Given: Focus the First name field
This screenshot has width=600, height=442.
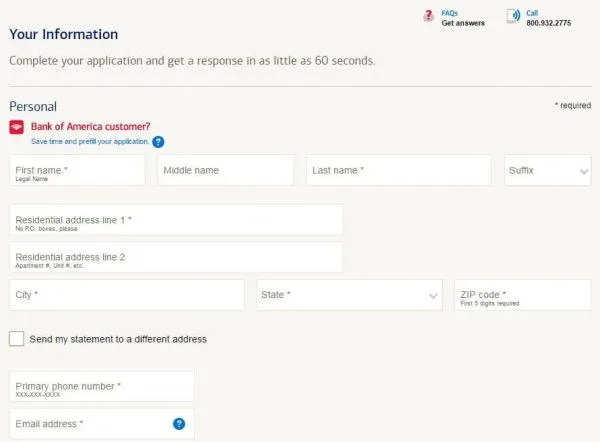Looking at the screenshot, I should point(78,171).
